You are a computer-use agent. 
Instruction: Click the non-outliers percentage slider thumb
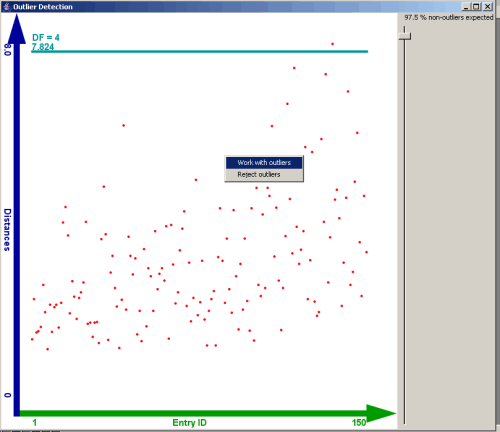(x=405, y=35)
